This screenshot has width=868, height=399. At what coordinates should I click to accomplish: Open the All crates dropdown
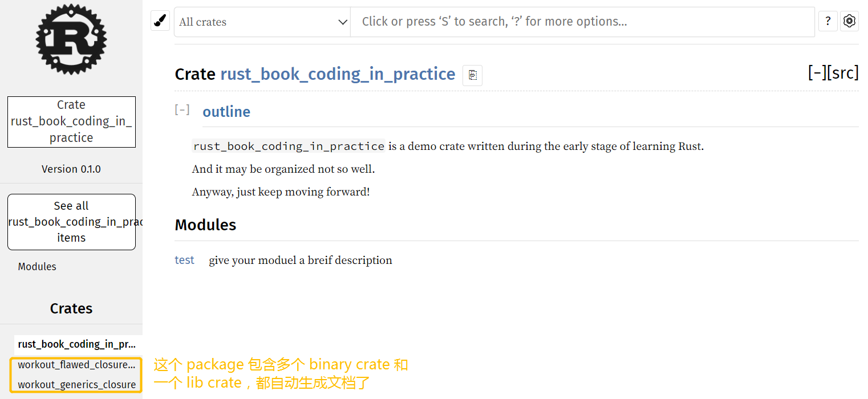coord(262,22)
